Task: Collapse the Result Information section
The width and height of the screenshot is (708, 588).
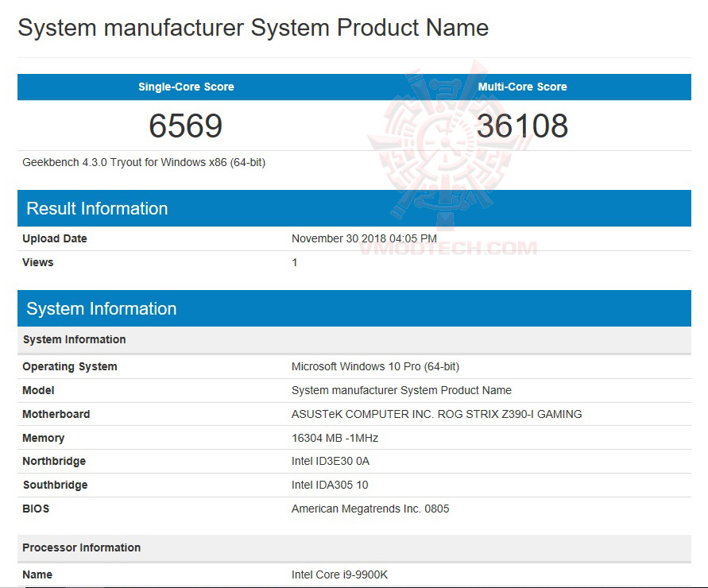Action: click(97, 208)
